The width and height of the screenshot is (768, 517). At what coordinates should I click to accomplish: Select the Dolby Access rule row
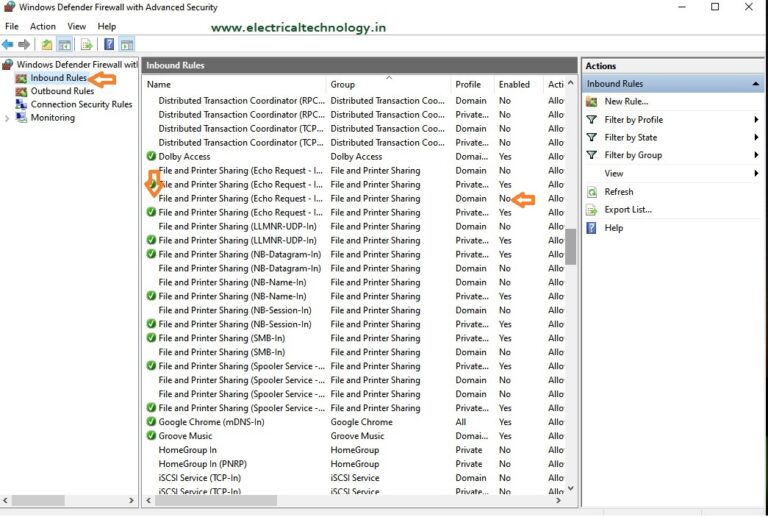point(355,157)
